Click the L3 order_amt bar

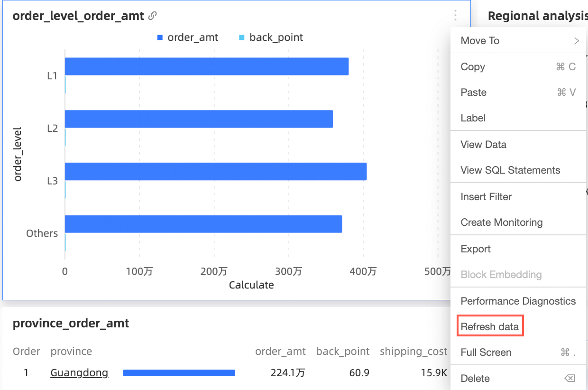215,171
